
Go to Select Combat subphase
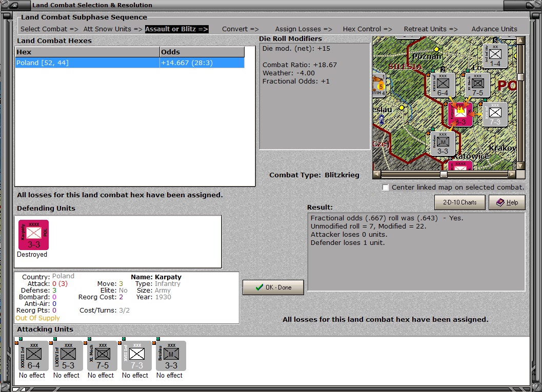click(x=49, y=29)
